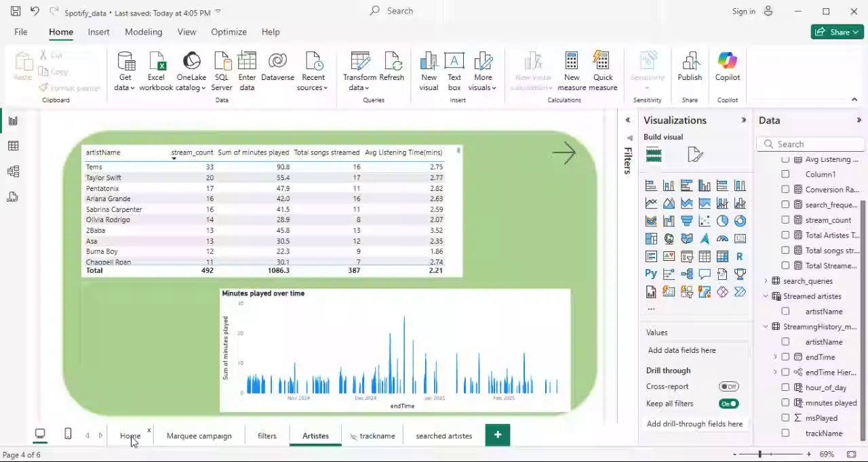Select the Build visual fields icon
Image resolution: width=868 pixels, height=462 pixels.
point(654,155)
